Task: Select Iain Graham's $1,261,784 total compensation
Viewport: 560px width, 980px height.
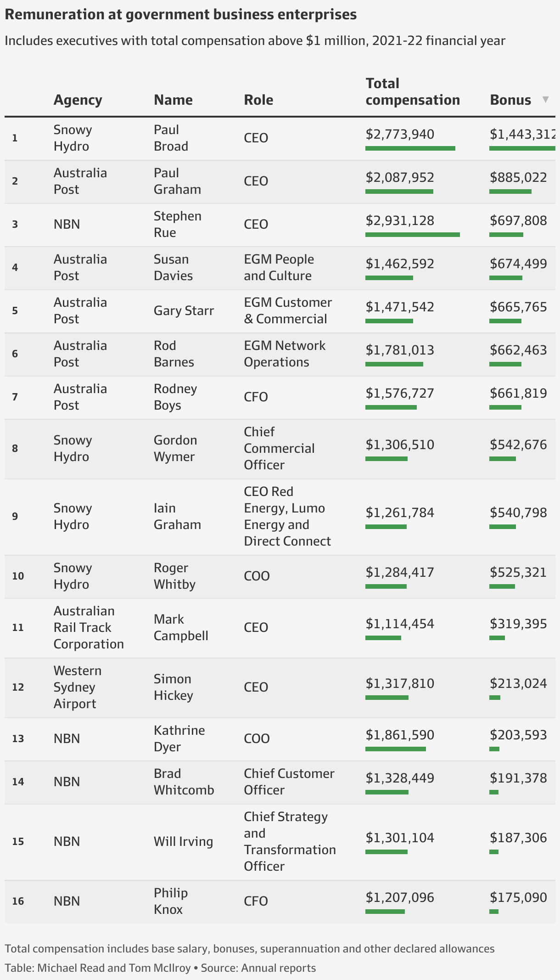Action: (400, 513)
